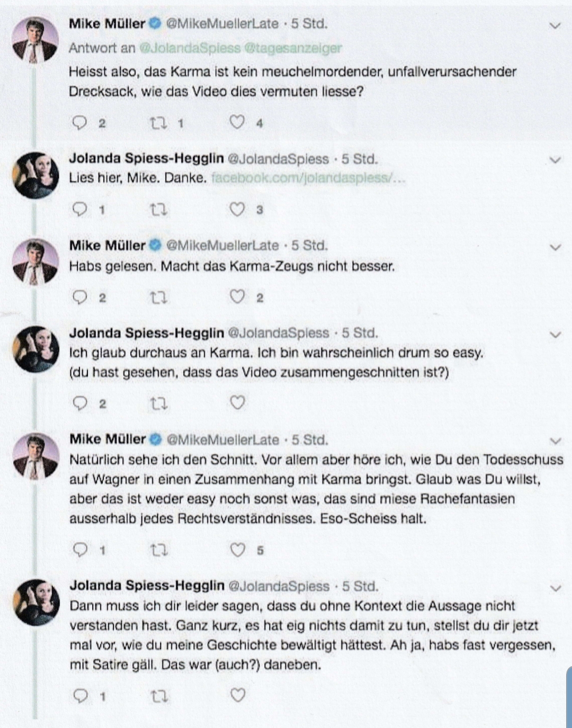Screen dimensions: 572x728
Task: Retweet Mike Müller's tweet with 1 retweet
Action: point(158,123)
